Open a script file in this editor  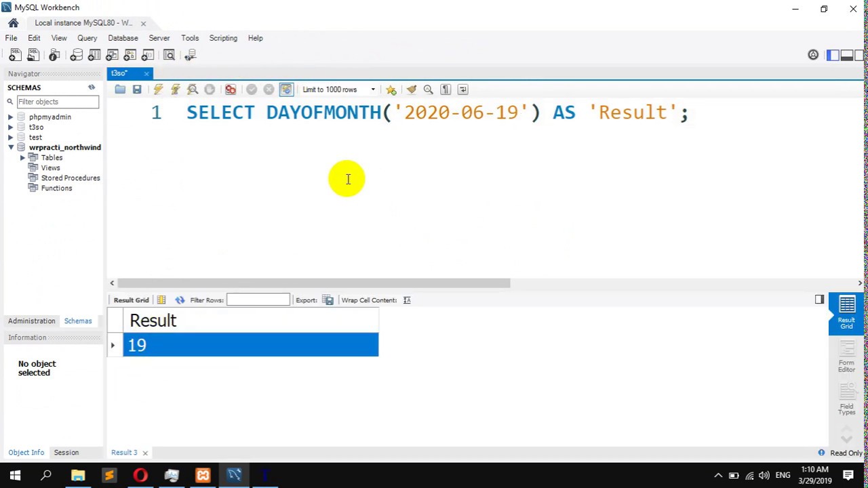point(120,89)
